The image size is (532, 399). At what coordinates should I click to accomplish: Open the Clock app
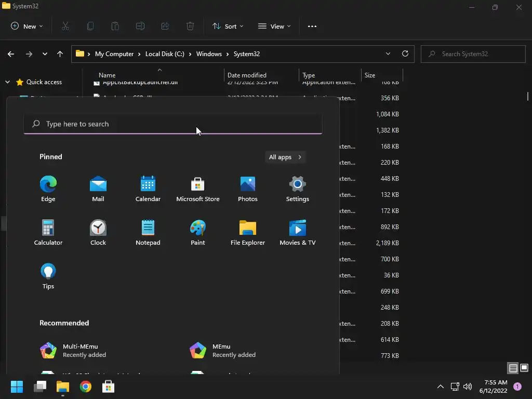(98, 232)
